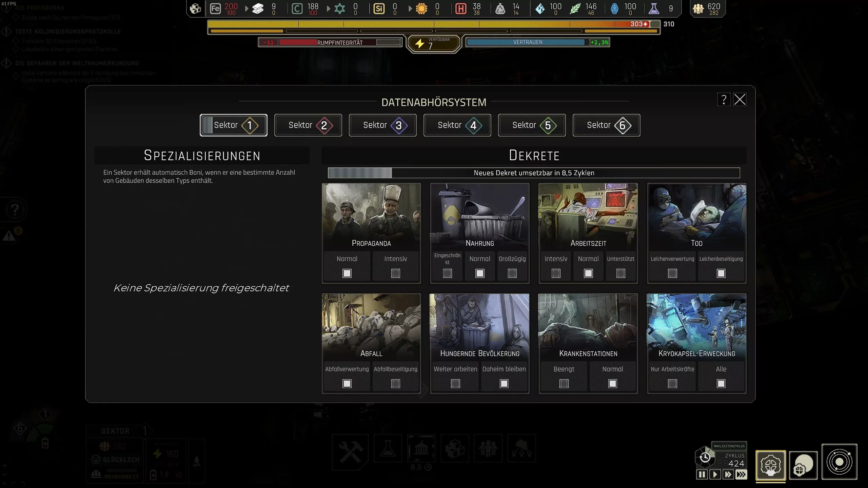Screen dimensions: 868x488
Task: Switch to the Sektor 2 tab
Action: pyautogui.click(x=308, y=125)
